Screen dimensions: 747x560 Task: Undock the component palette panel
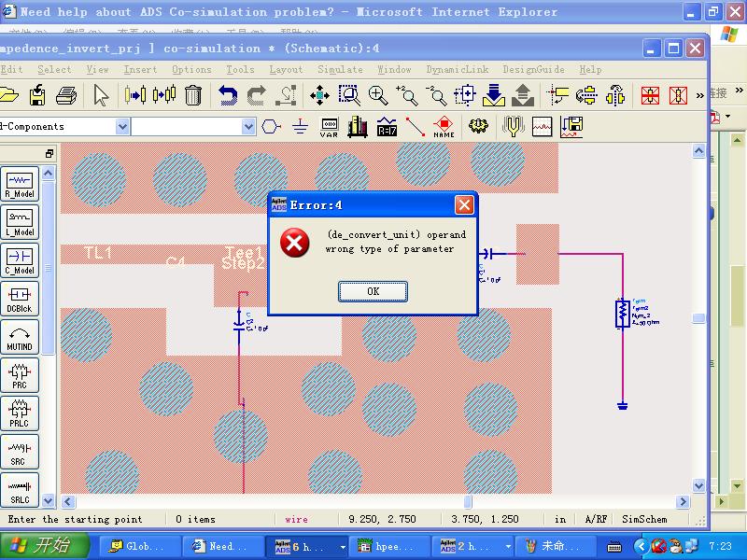tap(49, 153)
